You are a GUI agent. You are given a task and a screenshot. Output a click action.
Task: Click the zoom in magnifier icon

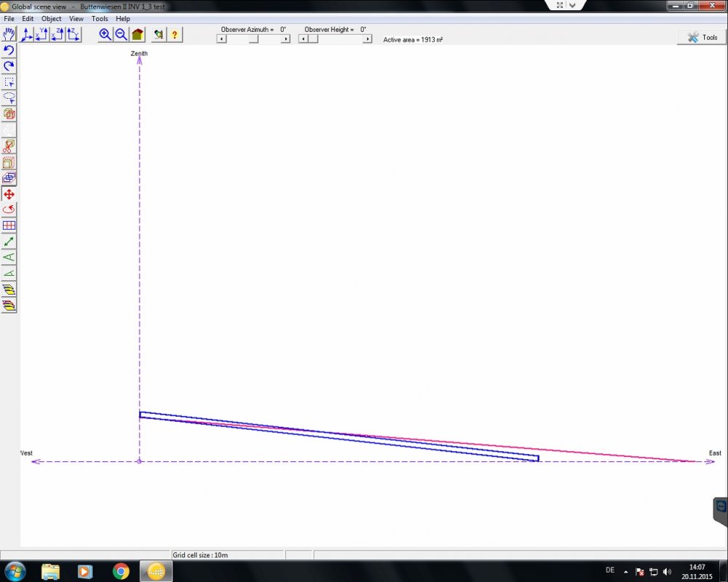(106, 34)
